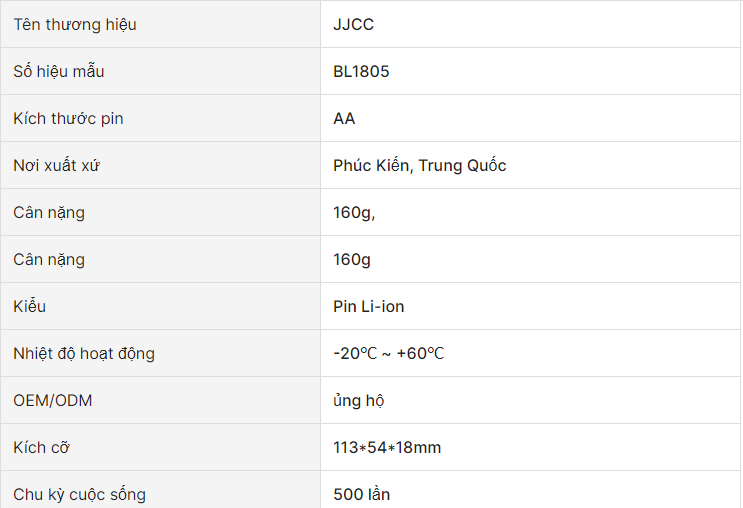Select 'Phúc Kiến, Trung Quốc' origin value

pyautogui.click(x=420, y=165)
